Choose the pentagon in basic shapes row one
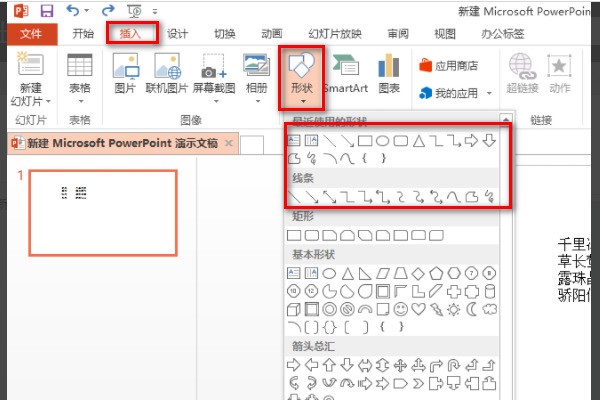The image size is (600, 400). tap(436, 273)
